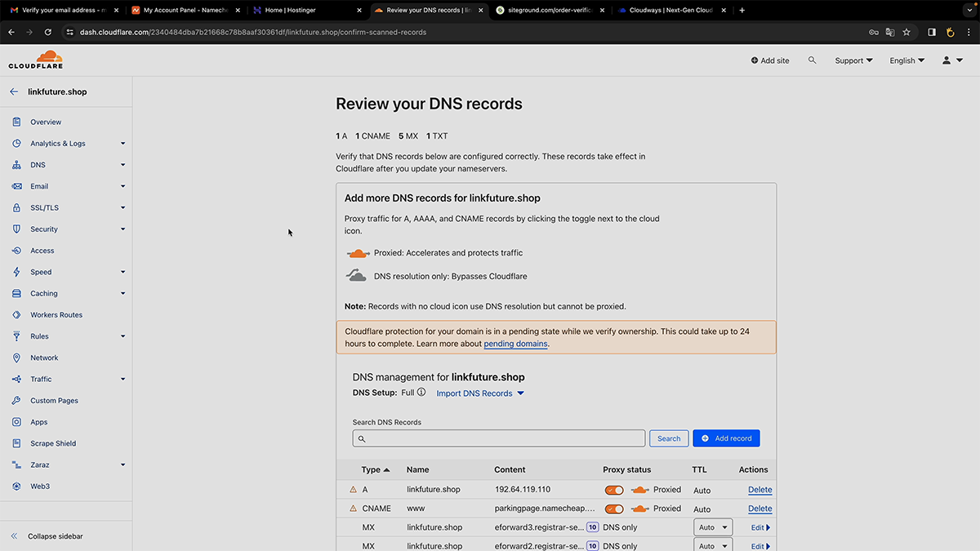
Task: Click the site info icon in address bar
Action: pyautogui.click(x=69, y=32)
